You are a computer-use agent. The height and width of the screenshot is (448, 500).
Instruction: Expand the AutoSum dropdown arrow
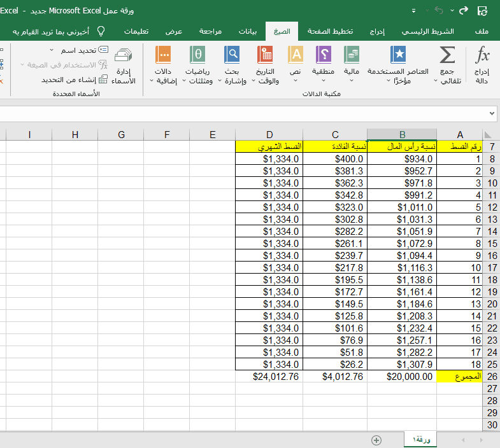pos(436,81)
